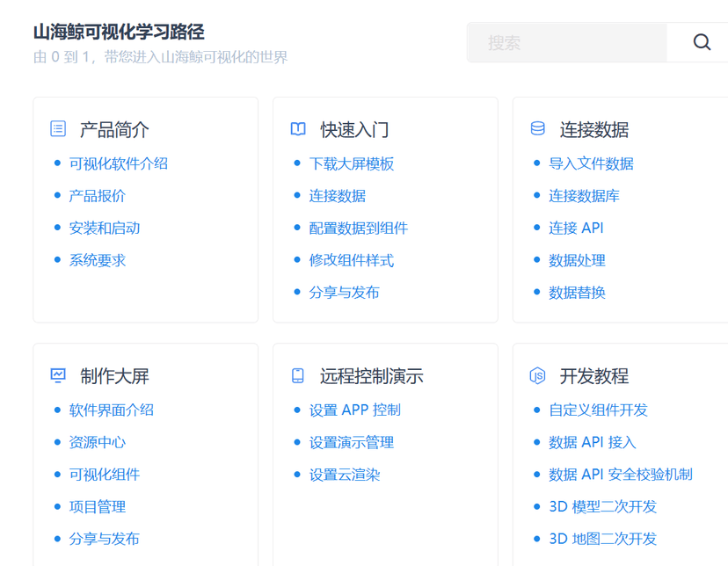Click the 产品简介 list document icon
Image resolution: width=728 pixels, height=566 pixels.
(x=58, y=128)
